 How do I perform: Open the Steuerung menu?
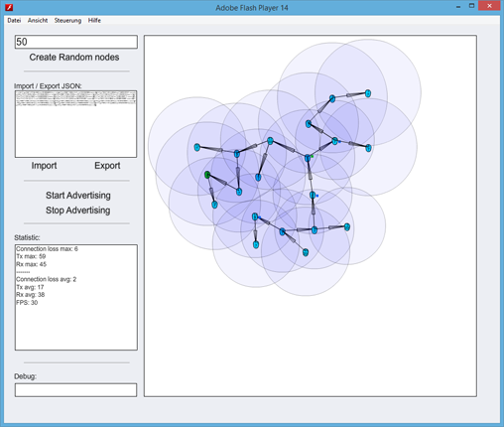[x=67, y=21]
